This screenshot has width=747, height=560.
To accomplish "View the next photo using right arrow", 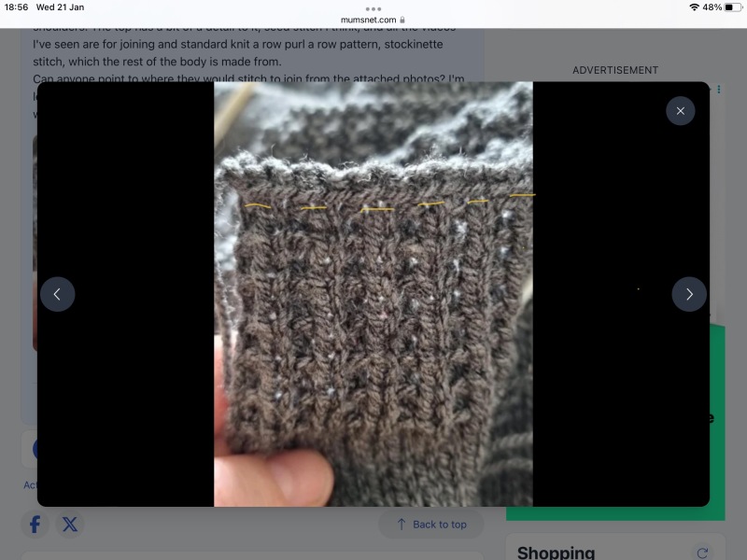I will click(x=689, y=294).
